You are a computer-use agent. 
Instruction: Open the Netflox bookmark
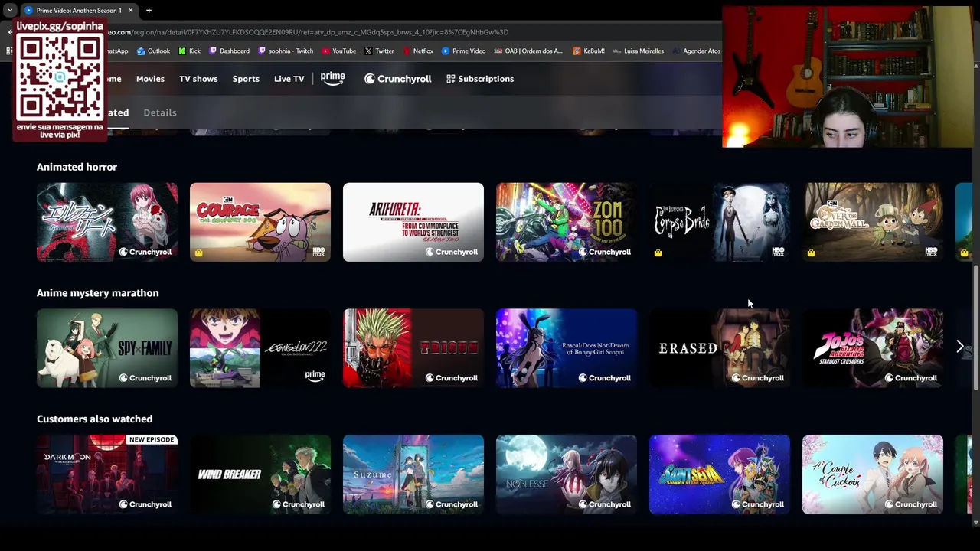click(417, 51)
